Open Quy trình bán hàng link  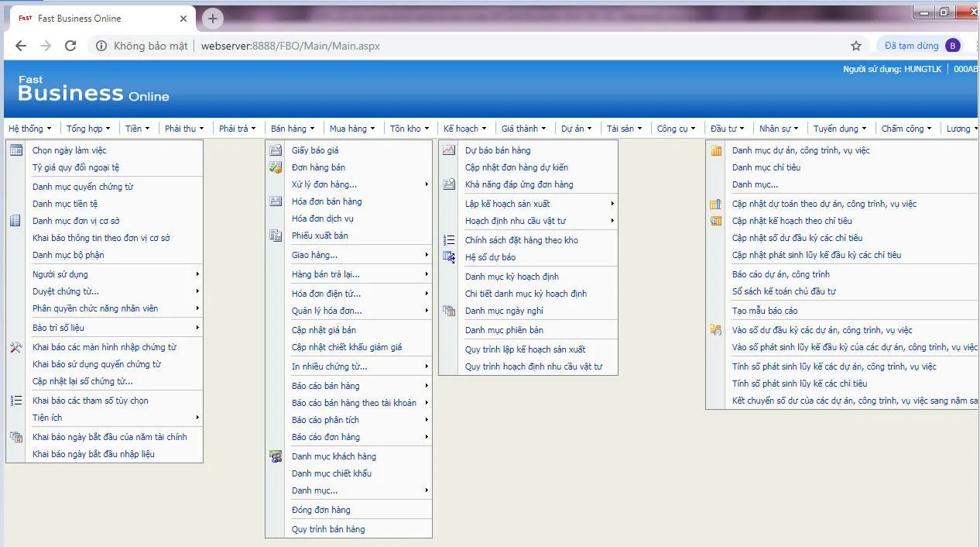coord(328,529)
